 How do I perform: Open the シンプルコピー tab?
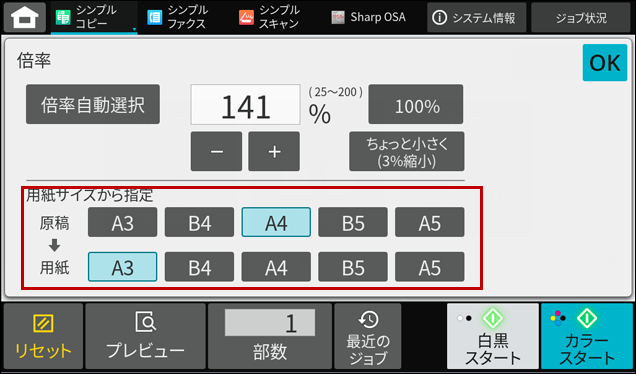click(x=94, y=17)
